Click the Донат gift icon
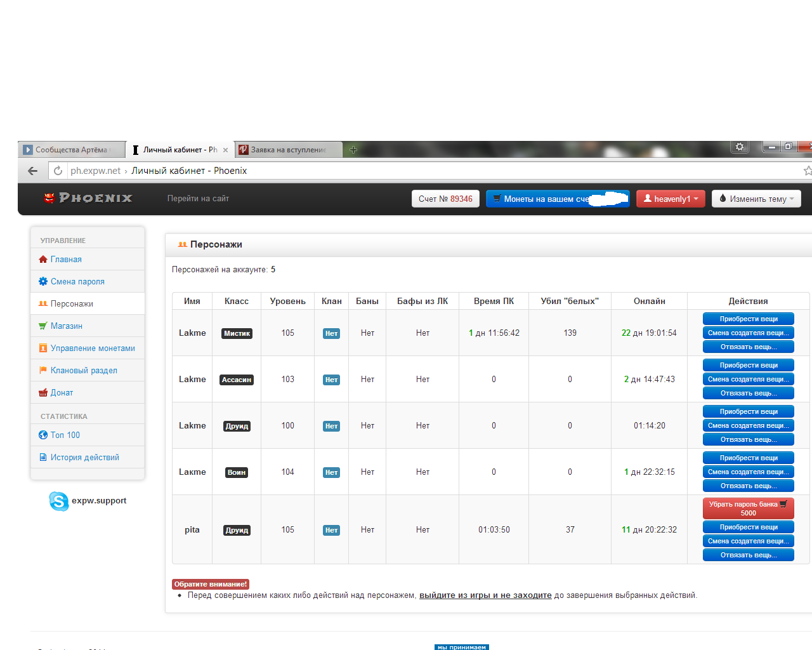The width and height of the screenshot is (812, 650). 43,392
